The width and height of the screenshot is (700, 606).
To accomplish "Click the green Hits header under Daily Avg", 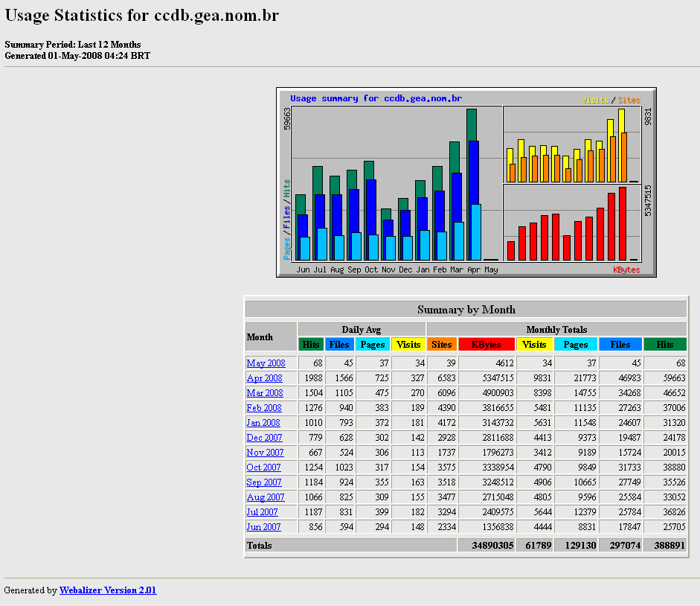I will point(311,345).
